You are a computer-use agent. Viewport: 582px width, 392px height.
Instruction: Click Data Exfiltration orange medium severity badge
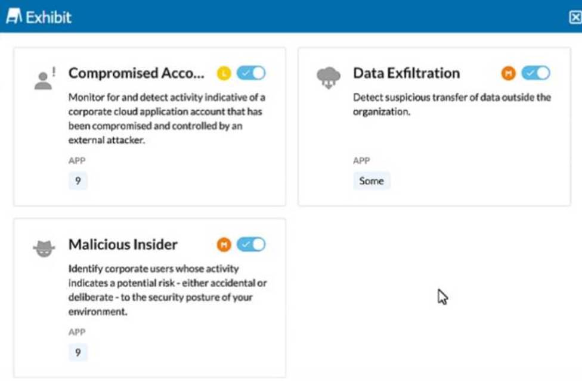(508, 73)
